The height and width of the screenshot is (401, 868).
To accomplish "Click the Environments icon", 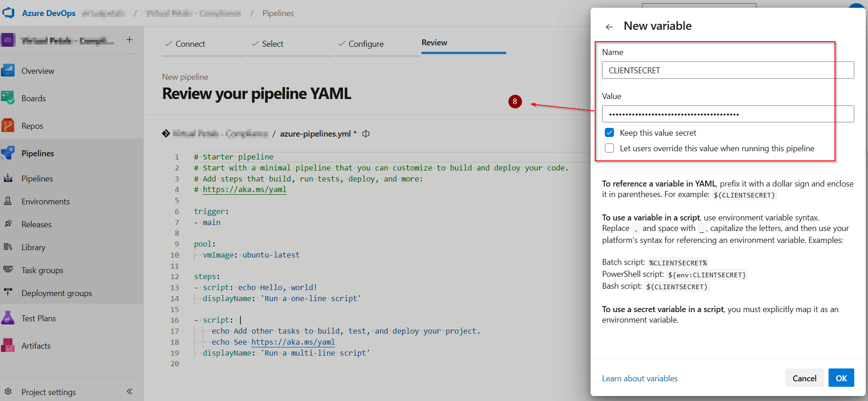I will 8,201.
